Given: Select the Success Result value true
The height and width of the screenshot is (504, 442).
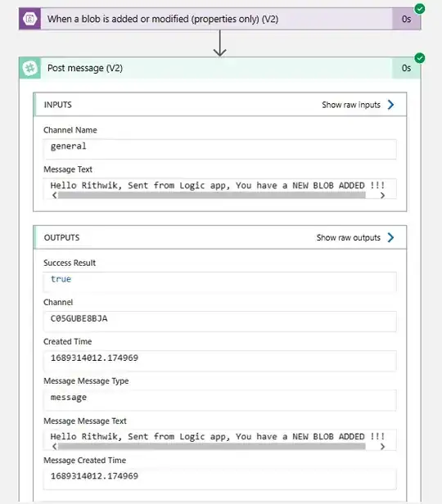Looking at the screenshot, I should pos(220,282).
